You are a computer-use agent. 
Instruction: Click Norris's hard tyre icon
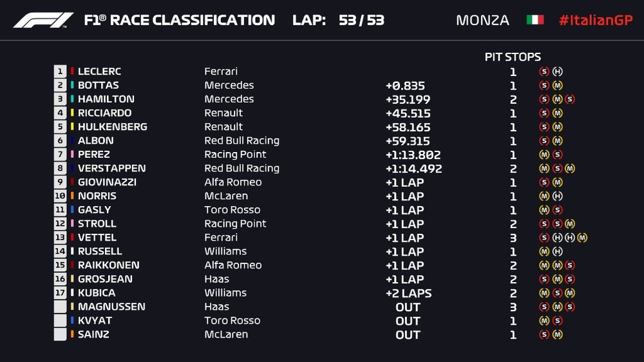pos(558,196)
